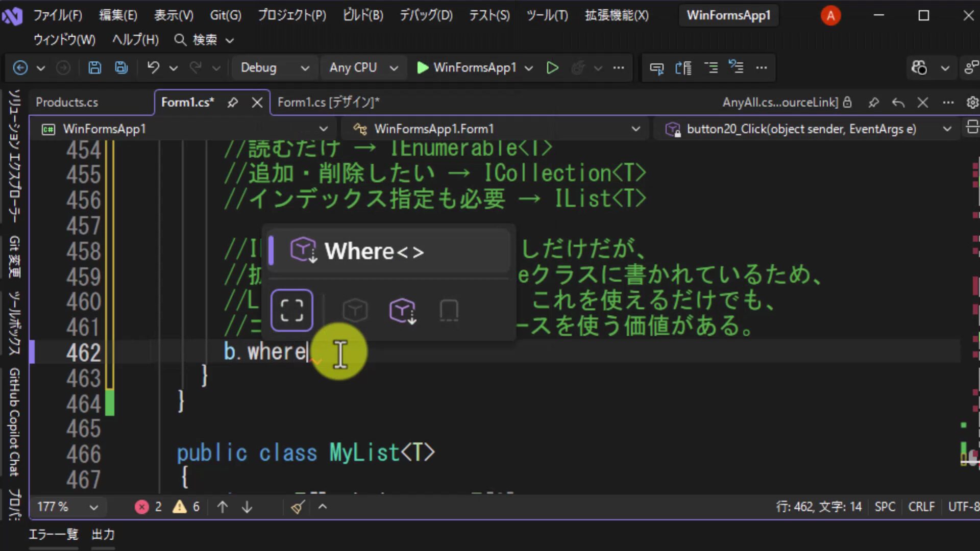Click the undo arrow icon
The image size is (980, 551).
coord(153,68)
